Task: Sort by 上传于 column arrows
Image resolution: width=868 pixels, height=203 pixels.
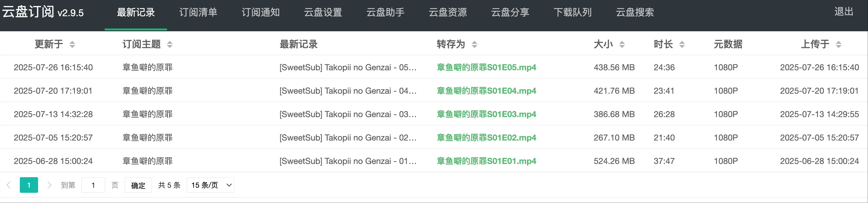Action: [839, 44]
